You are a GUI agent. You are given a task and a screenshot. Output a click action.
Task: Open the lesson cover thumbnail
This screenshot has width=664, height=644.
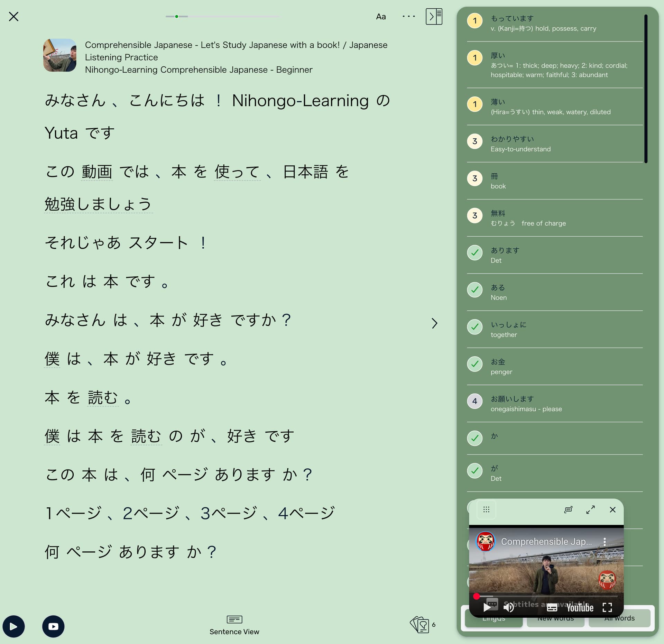[60, 55]
